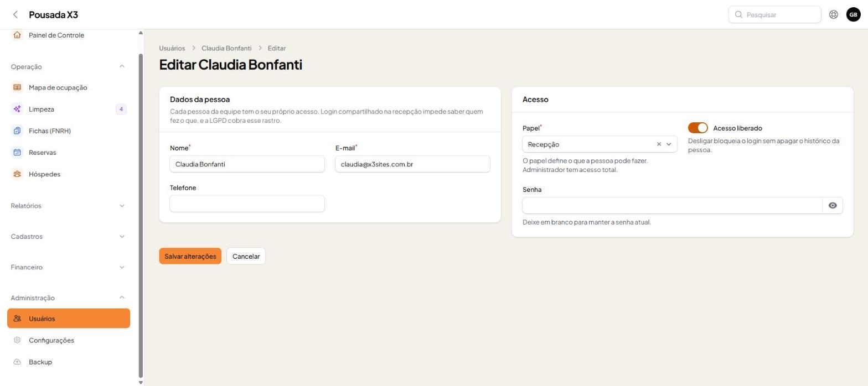The width and height of the screenshot is (868, 386).
Task: Click the 'Deixe em branco' password hint
Action: [587, 222]
